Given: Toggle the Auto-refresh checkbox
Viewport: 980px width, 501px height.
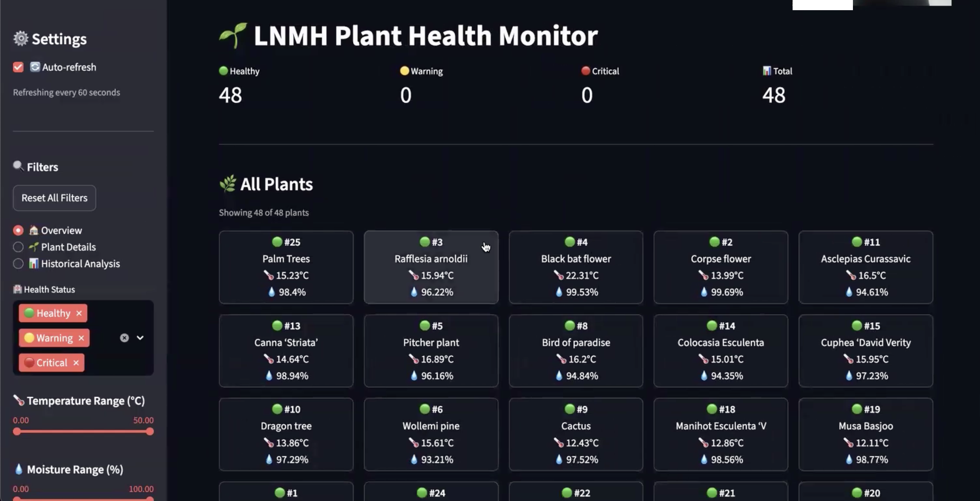Looking at the screenshot, I should (x=18, y=67).
